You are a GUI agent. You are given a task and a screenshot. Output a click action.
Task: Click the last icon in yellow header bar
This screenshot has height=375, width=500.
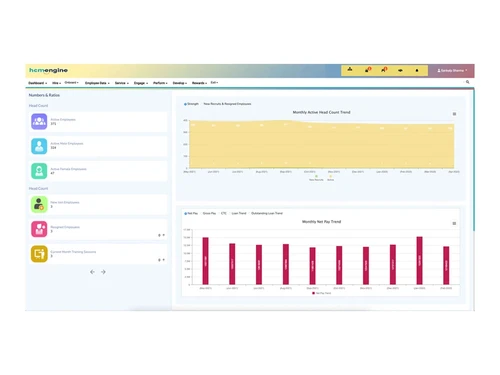pyautogui.click(x=417, y=70)
